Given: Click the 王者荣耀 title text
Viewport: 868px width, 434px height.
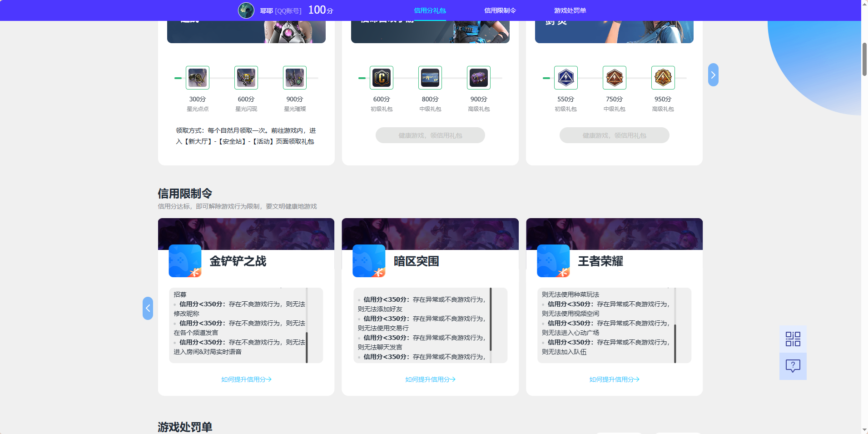Looking at the screenshot, I should tap(600, 261).
